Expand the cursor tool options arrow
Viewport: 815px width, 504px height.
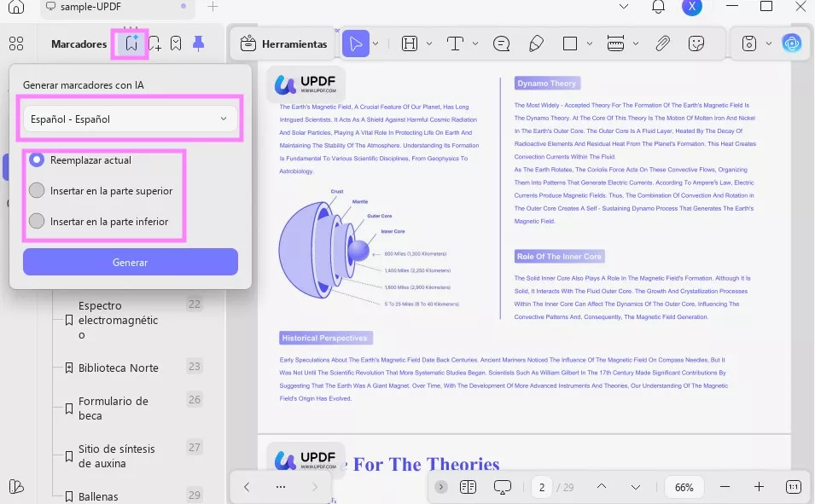tap(375, 43)
